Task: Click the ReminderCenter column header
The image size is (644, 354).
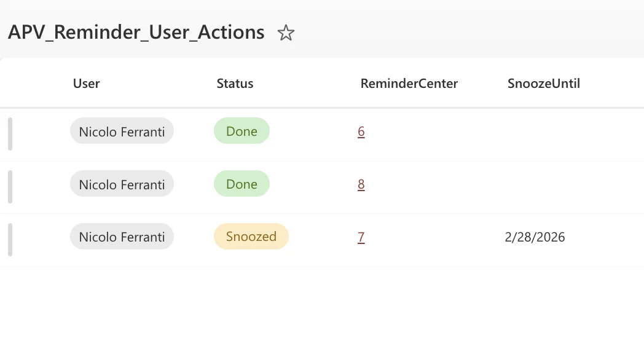Action: [409, 84]
